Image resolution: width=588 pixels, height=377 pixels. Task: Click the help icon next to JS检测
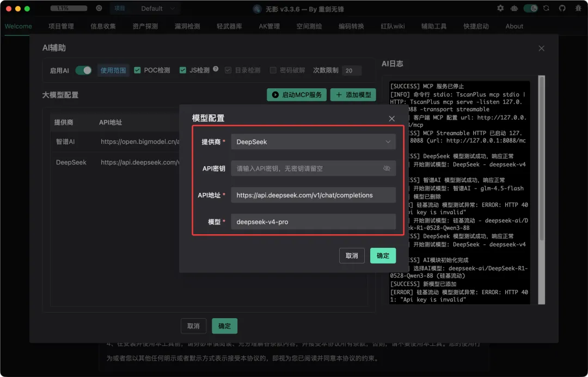click(216, 69)
